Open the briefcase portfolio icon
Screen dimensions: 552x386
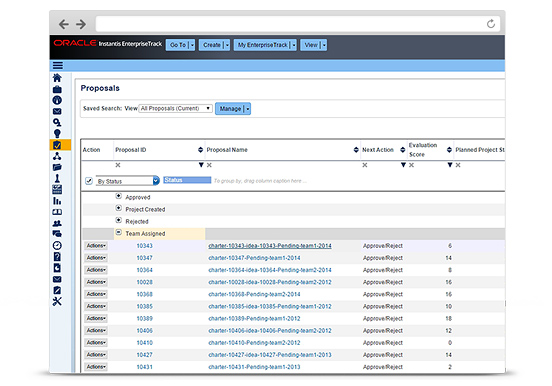click(57, 89)
